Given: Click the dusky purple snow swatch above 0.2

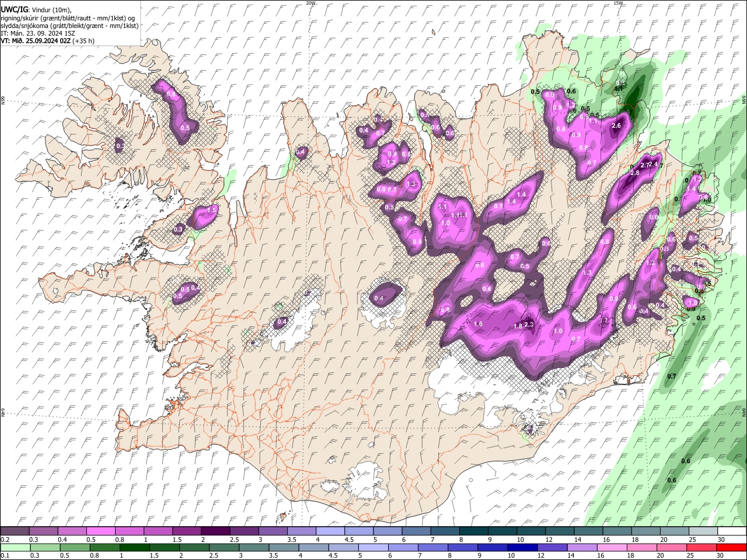Looking at the screenshot, I should 15,531.
